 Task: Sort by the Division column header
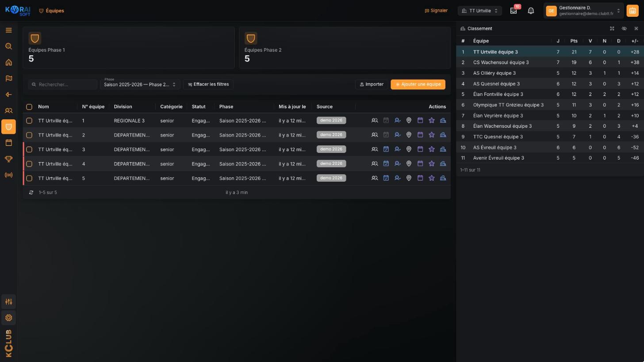pyautogui.click(x=123, y=107)
